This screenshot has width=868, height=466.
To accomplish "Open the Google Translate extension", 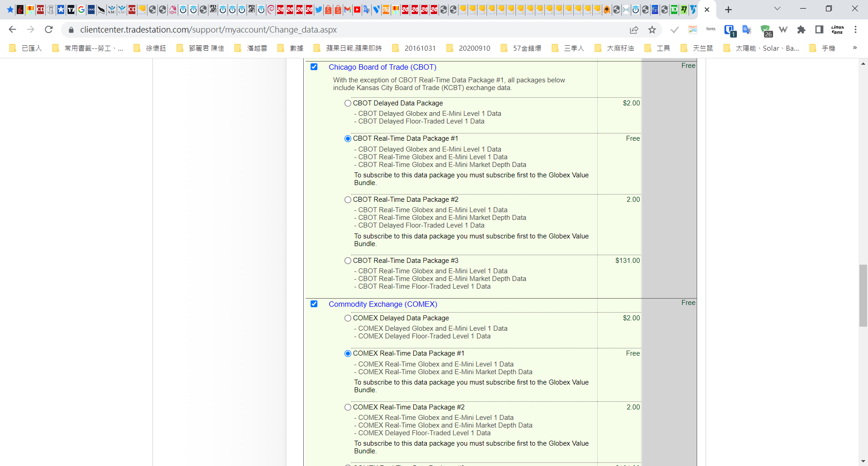I will [x=747, y=30].
